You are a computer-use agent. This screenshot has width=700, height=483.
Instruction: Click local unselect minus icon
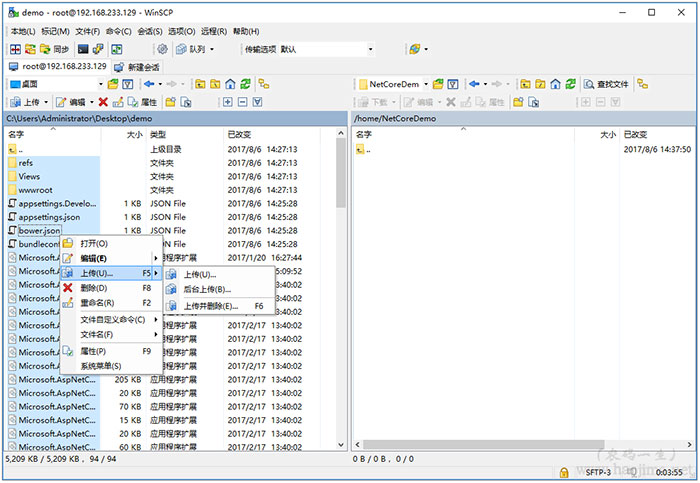[x=242, y=102]
